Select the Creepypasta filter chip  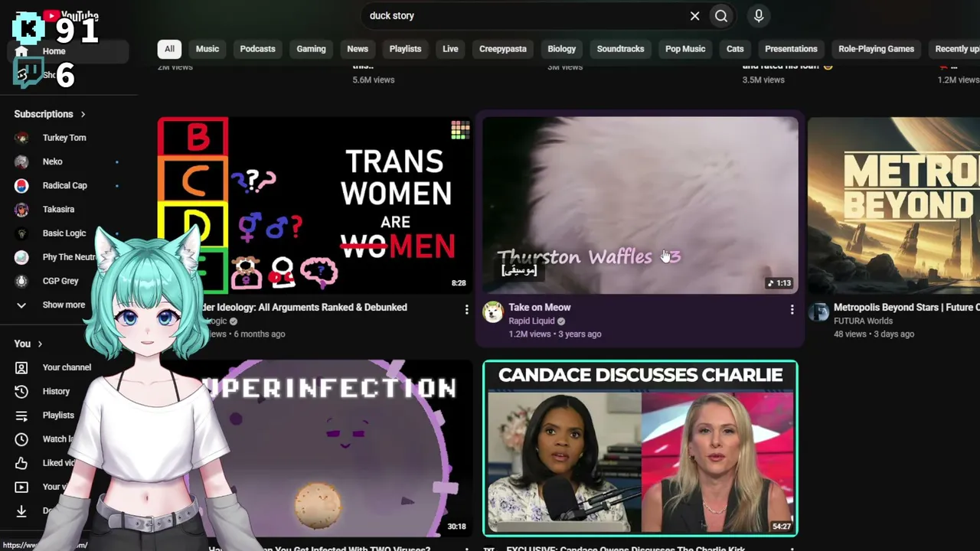[503, 49]
